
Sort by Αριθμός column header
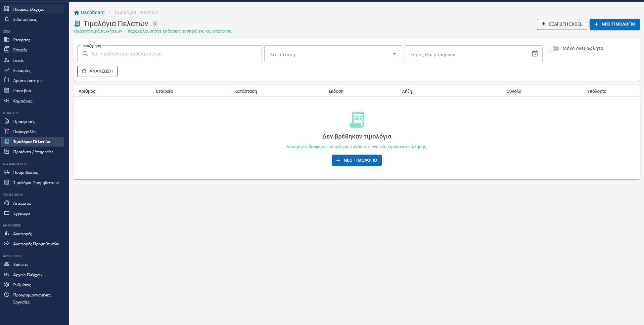87,91
